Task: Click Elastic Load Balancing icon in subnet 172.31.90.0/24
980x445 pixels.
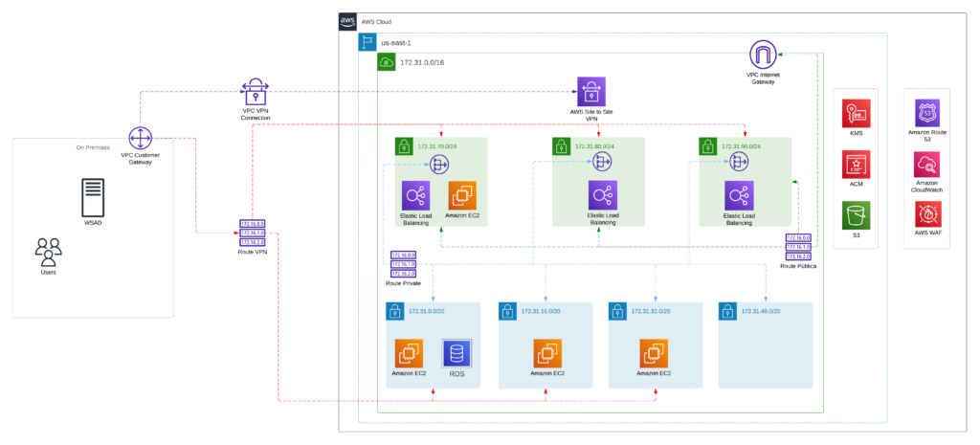Action: (x=739, y=195)
